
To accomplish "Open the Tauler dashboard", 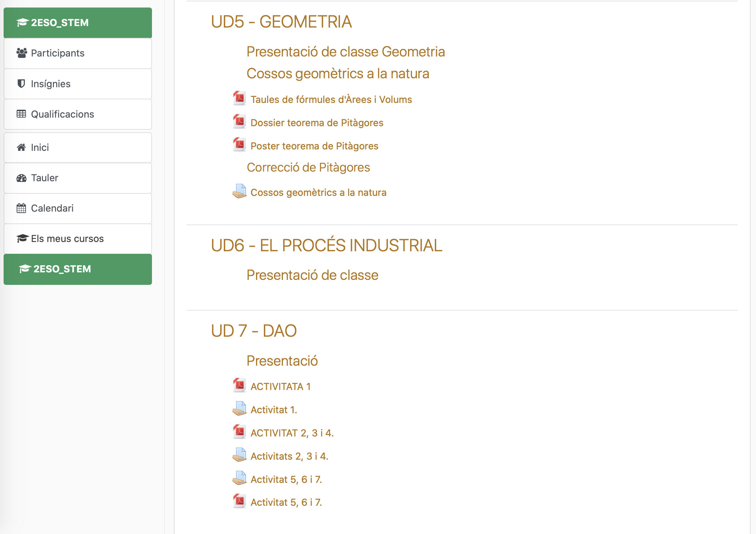I will [x=44, y=178].
